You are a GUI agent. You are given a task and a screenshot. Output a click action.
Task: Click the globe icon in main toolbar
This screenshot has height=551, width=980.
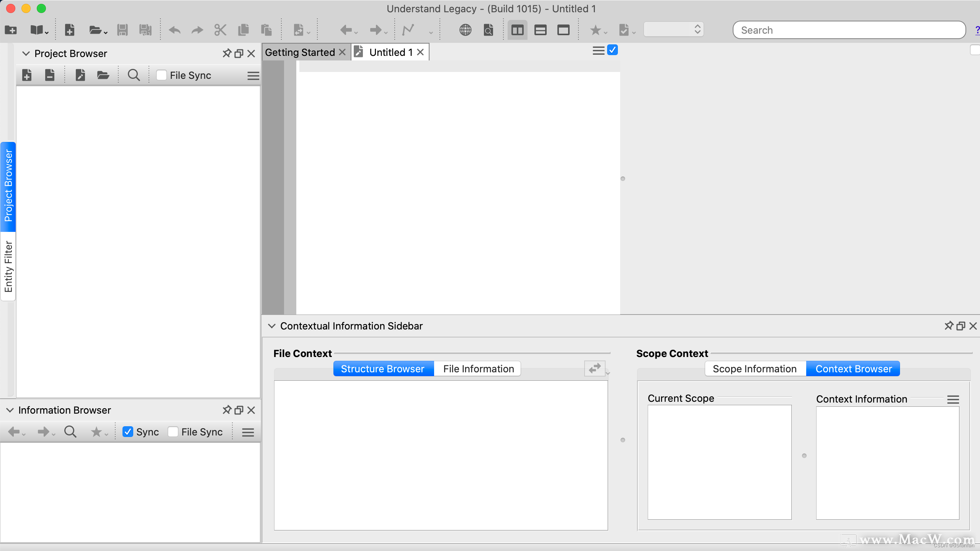tap(465, 30)
